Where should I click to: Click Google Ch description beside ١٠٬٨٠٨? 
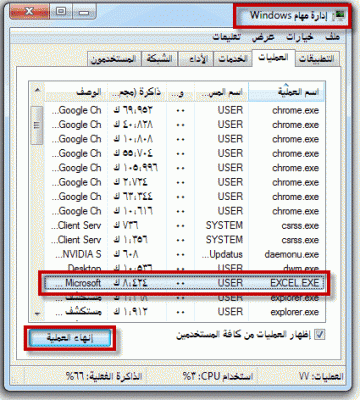(76, 139)
